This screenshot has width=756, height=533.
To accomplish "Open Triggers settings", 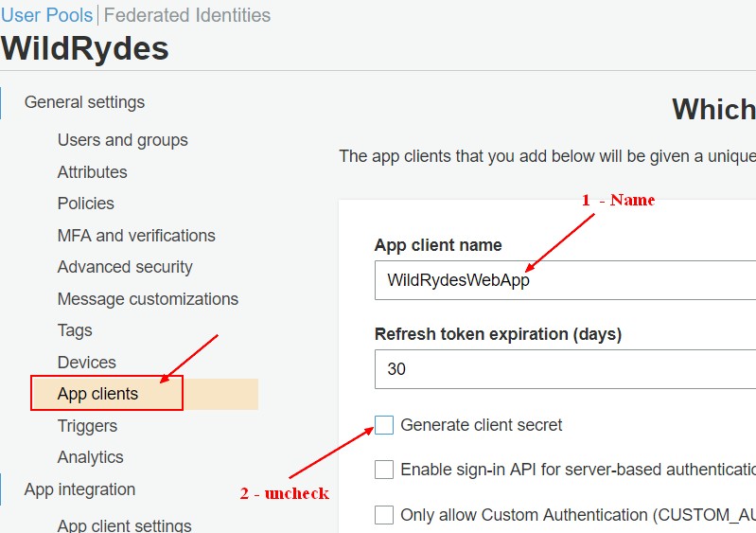I will click(87, 426).
